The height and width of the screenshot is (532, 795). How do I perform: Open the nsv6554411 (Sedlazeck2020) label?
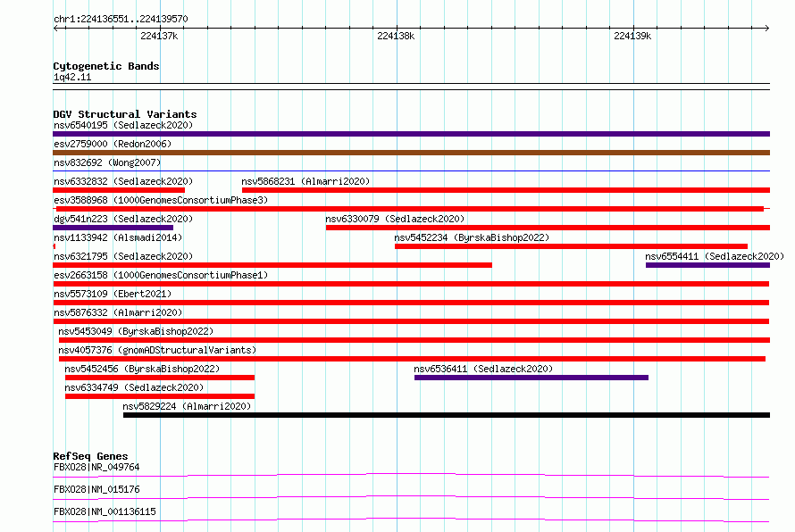[x=715, y=256]
